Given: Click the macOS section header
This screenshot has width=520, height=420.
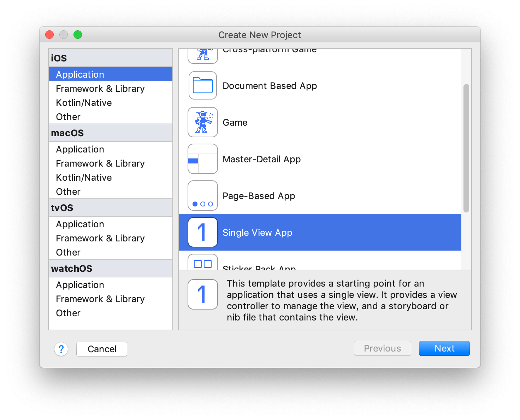Looking at the screenshot, I should point(111,133).
